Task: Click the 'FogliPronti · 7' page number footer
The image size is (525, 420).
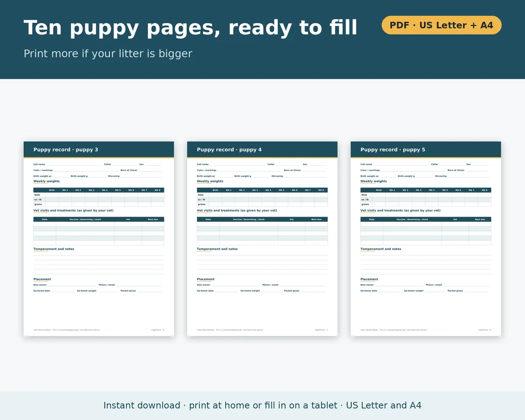Action: (321, 330)
